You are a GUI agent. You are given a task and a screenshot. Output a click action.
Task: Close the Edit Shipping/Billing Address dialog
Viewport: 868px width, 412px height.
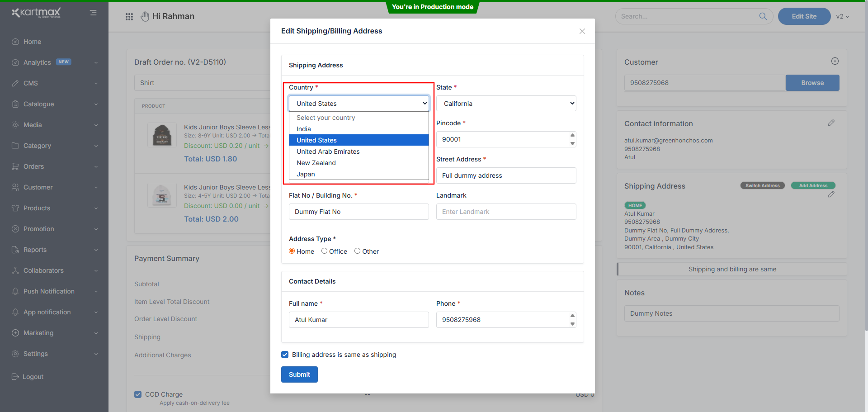coord(582,31)
